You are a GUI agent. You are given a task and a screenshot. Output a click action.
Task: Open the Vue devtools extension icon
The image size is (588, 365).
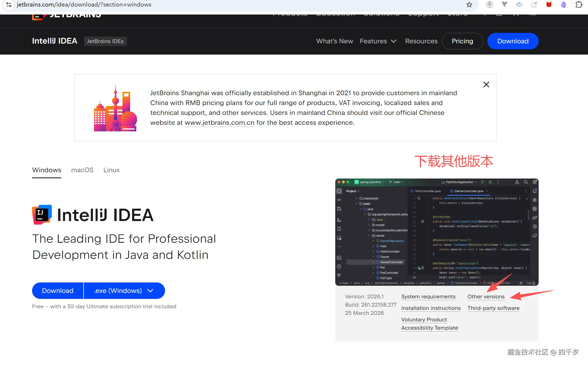(x=504, y=5)
